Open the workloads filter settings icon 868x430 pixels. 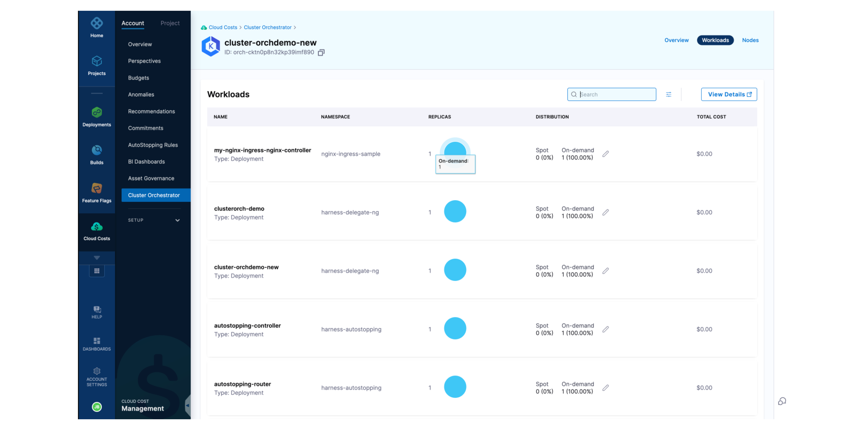[669, 94]
